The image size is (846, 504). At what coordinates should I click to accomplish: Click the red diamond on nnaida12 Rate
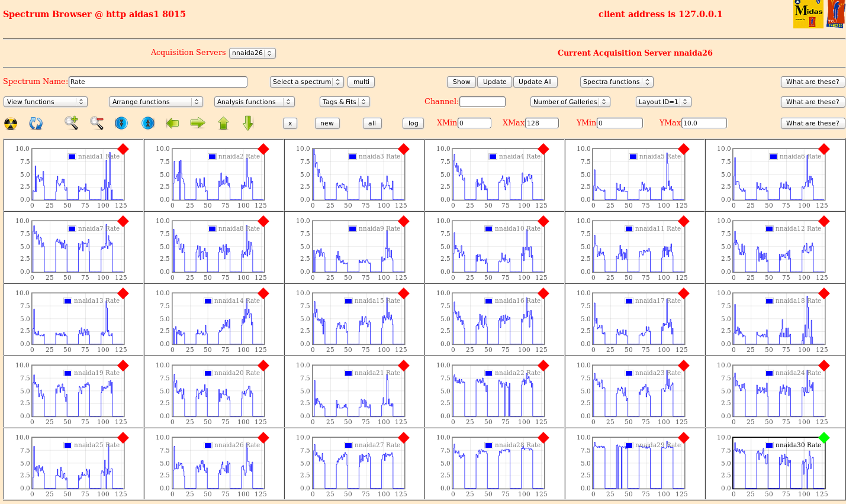[x=824, y=221]
